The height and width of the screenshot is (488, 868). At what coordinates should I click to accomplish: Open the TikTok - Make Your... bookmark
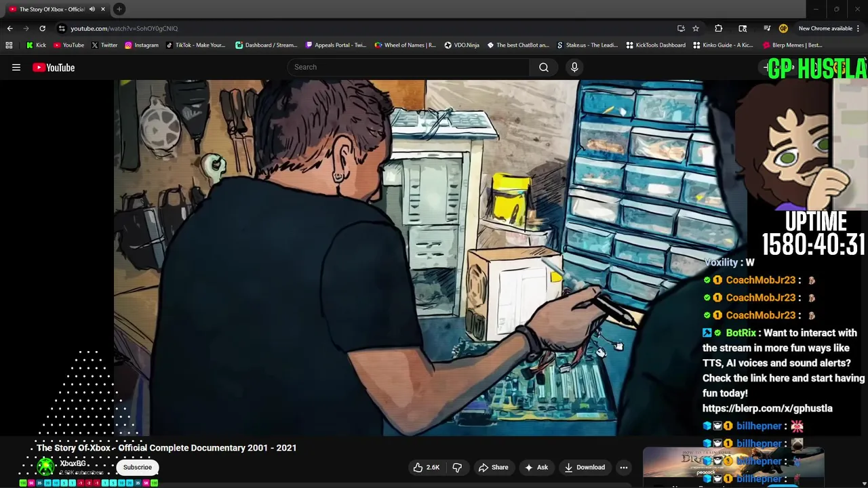tap(195, 45)
